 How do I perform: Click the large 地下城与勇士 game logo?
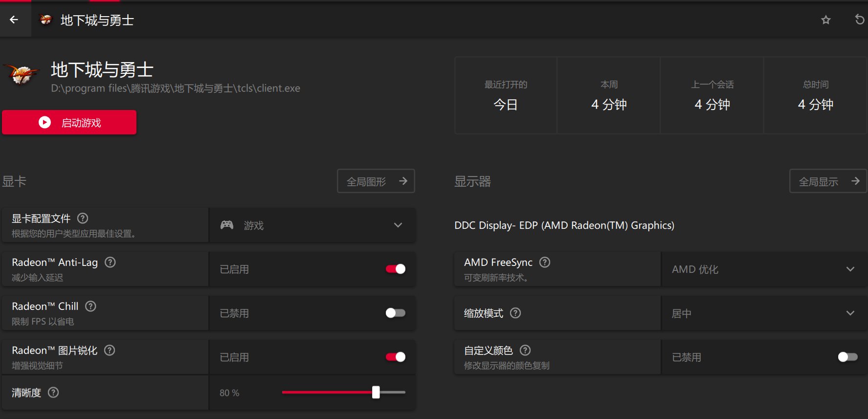pos(21,75)
